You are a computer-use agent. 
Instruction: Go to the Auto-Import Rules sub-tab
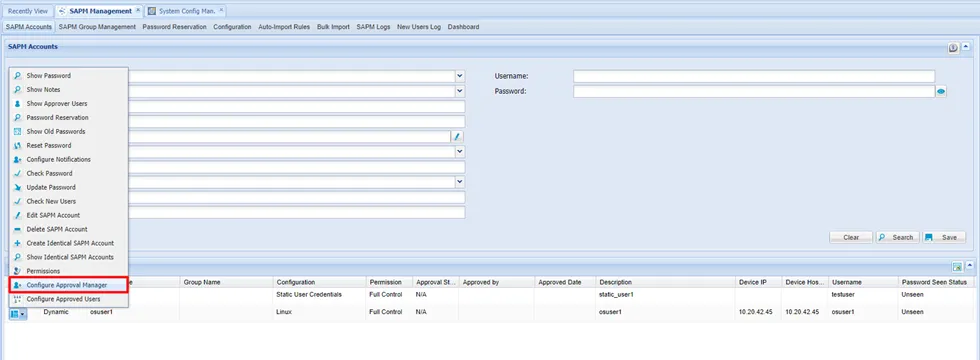[x=284, y=27]
